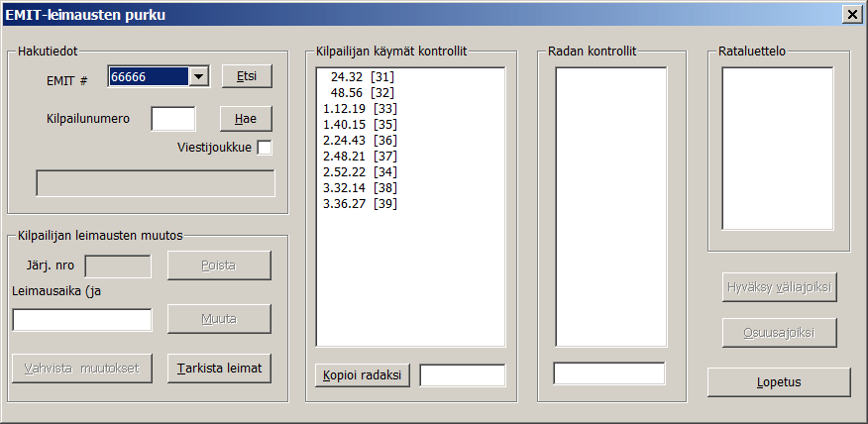Select control entry 2.52.22 [34]
Viewport: 868px width, 424px height.
pos(361,171)
